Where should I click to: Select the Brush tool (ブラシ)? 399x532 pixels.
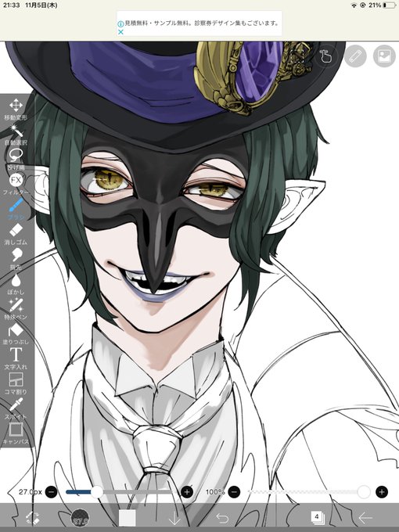point(16,209)
